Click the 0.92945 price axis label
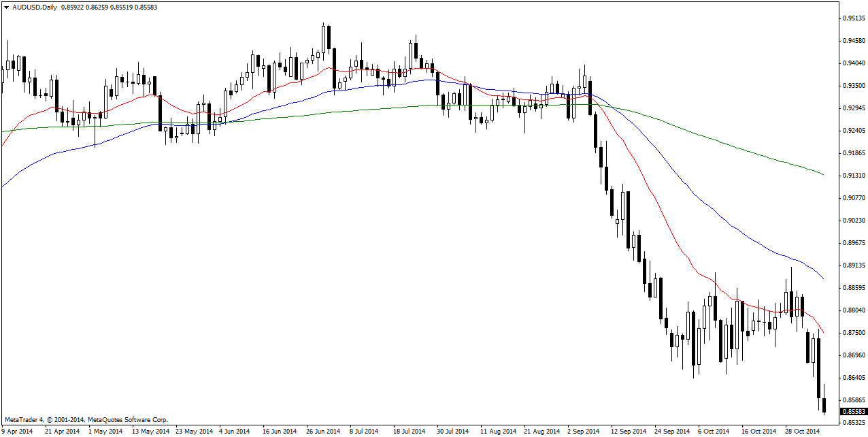 point(853,108)
